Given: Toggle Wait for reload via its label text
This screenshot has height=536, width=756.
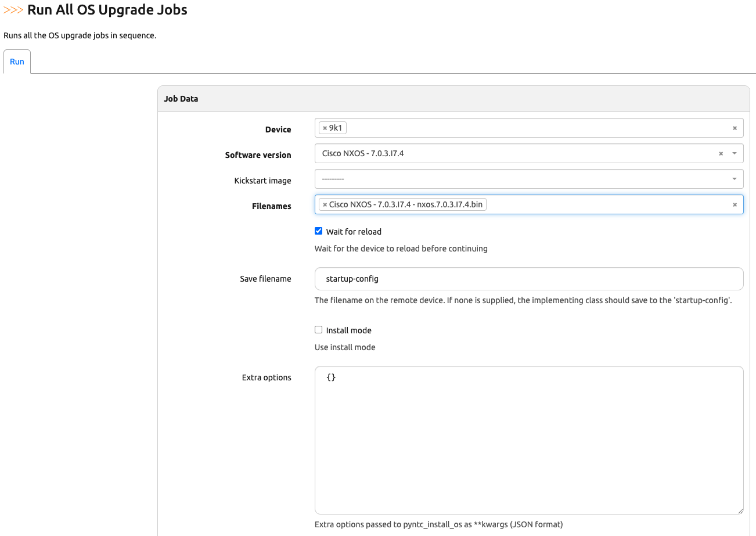Looking at the screenshot, I should (354, 231).
